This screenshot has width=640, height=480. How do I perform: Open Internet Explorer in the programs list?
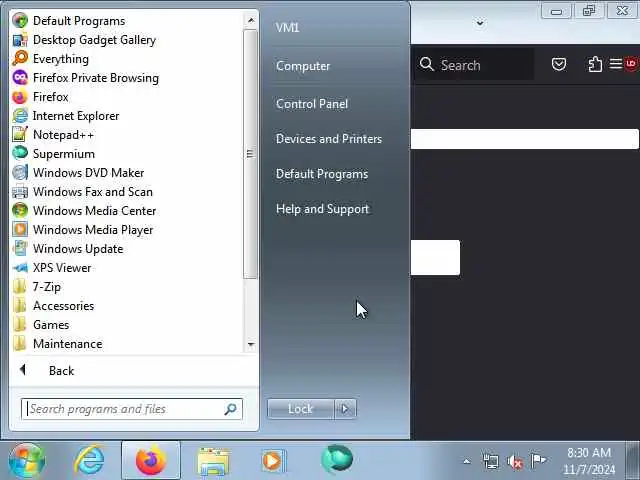click(x=65, y=116)
